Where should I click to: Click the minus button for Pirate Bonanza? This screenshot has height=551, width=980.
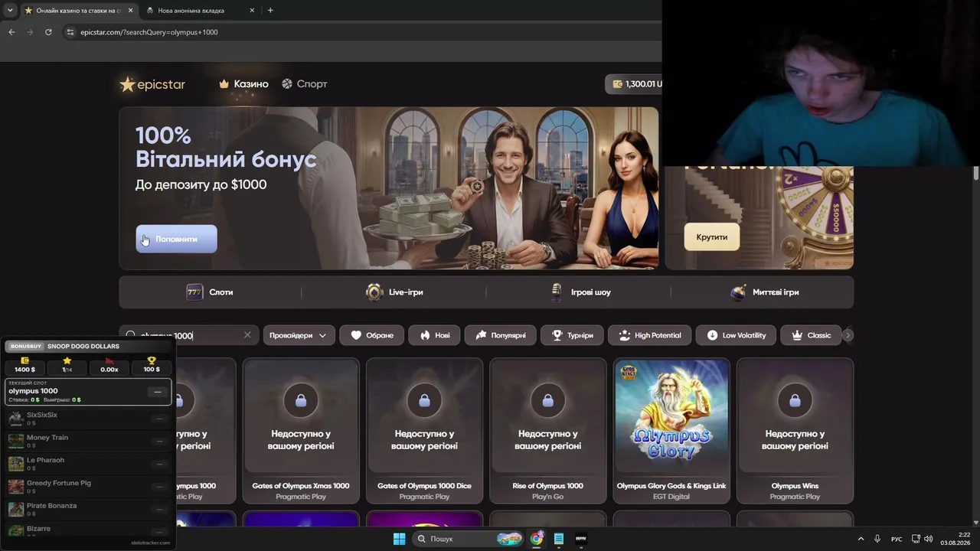point(159,509)
